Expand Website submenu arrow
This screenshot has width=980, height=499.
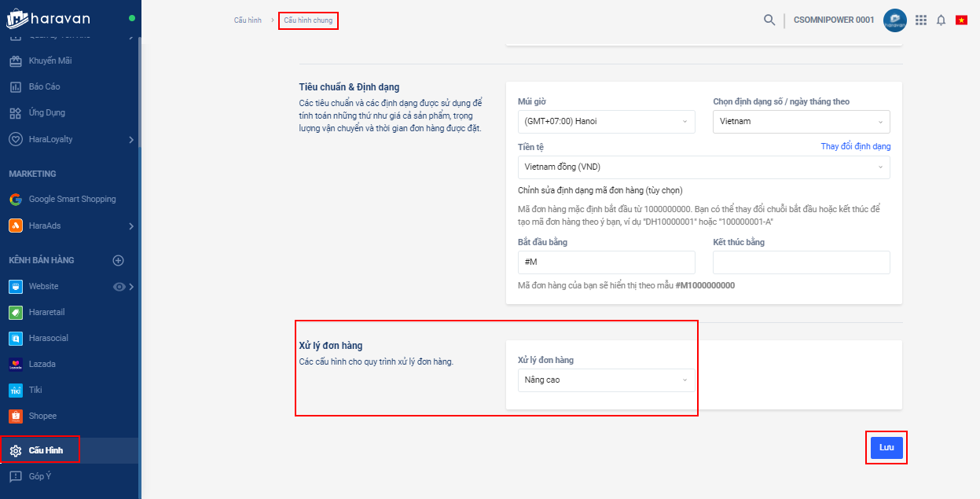tap(131, 287)
